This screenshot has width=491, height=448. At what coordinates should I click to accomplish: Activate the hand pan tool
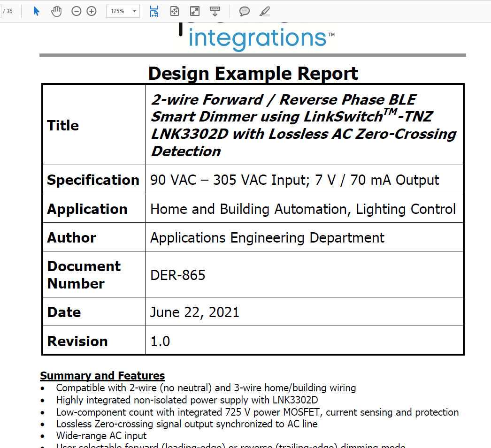[x=56, y=11]
